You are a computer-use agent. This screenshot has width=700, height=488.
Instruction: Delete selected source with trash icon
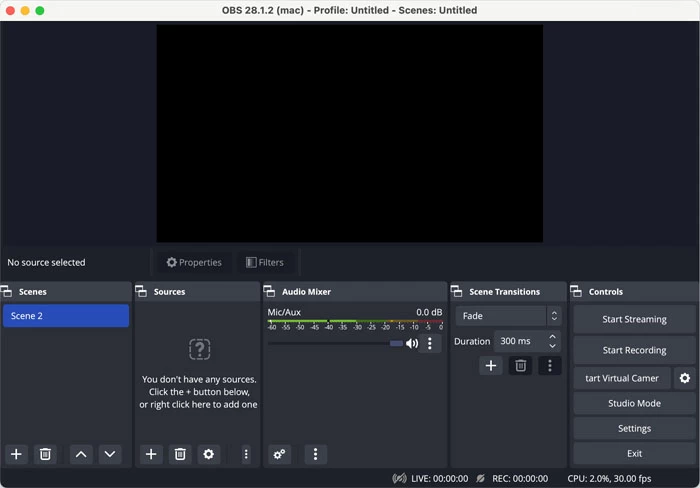point(180,454)
